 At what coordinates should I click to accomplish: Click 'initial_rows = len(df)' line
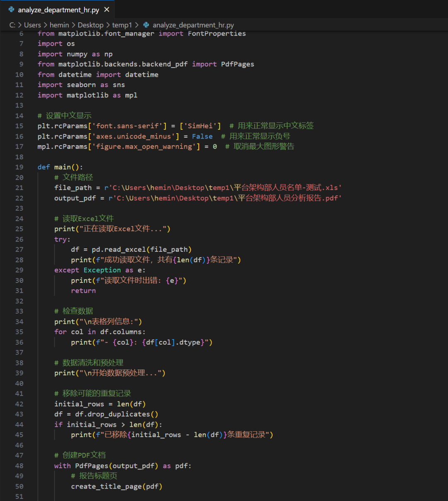pos(100,404)
